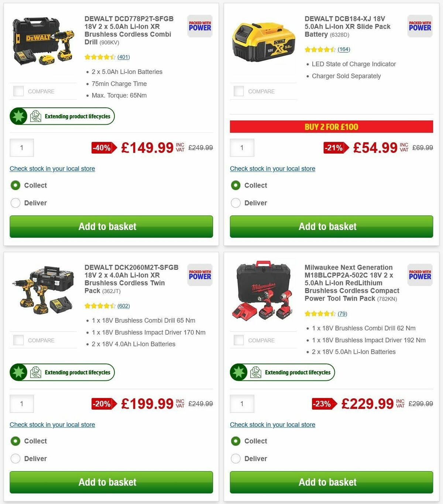Click the quantity field for the Milwaukee twin pack
The width and height of the screenshot is (443, 504).
242,404
